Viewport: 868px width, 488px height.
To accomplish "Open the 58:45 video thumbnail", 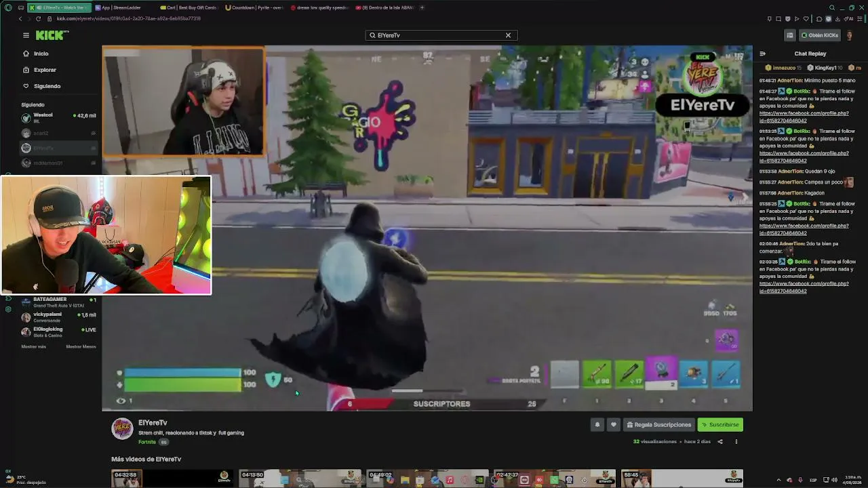I will 682,479.
